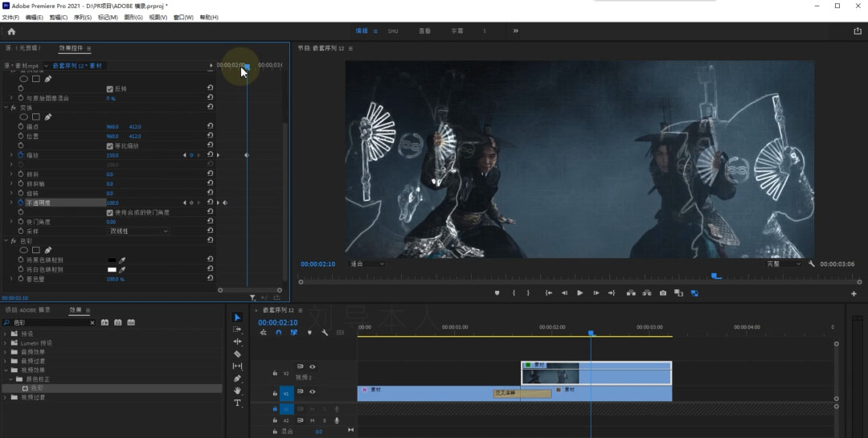Play the Program monitor preview
The height and width of the screenshot is (438, 868).
579,293
